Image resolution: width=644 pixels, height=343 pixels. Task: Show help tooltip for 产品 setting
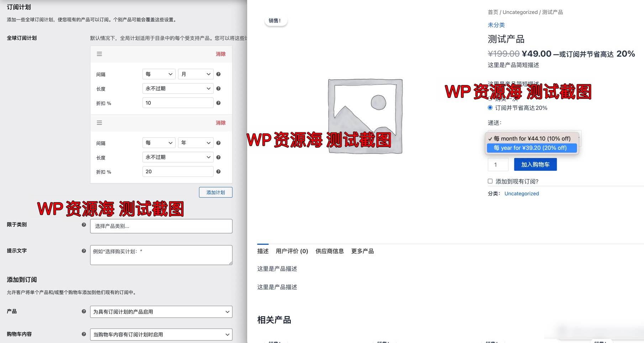point(84,311)
